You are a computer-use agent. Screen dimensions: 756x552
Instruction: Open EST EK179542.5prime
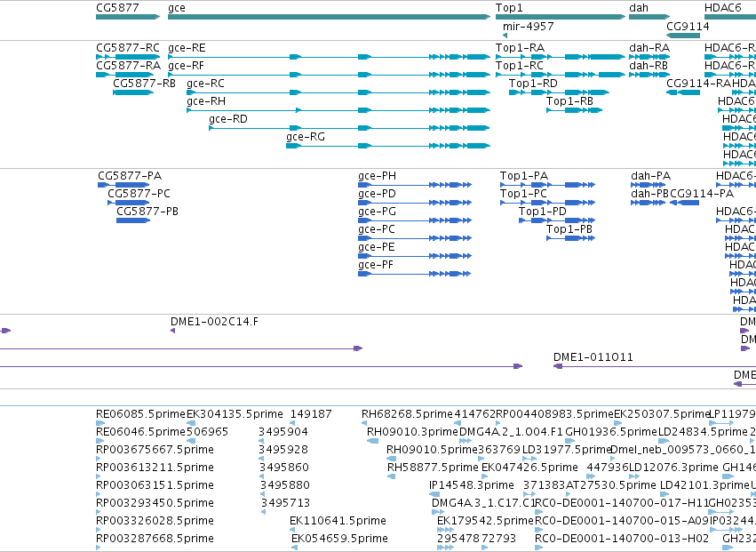[x=486, y=522]
